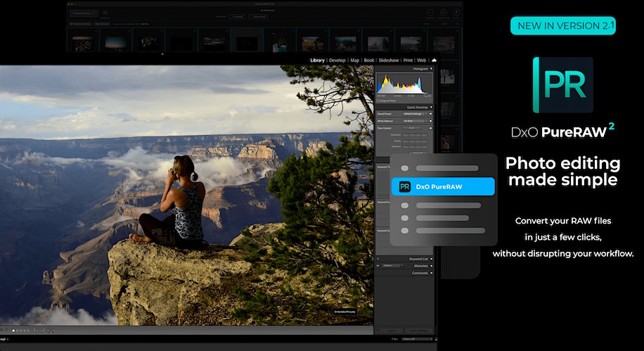Open the Metadata Default preset dropdown
Screen dimensions: 644x351
point(392,266)
